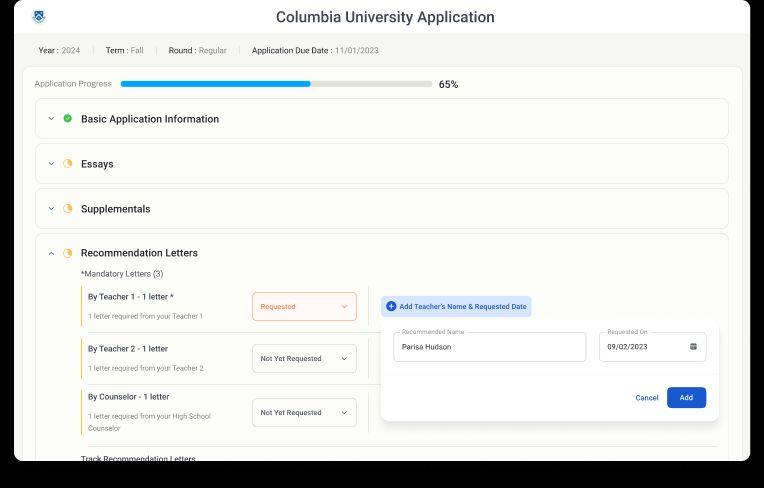Click the blue Add button

coord(686,397)
